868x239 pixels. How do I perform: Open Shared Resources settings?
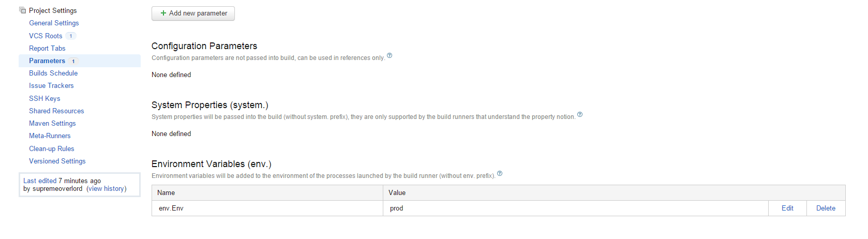56,111
